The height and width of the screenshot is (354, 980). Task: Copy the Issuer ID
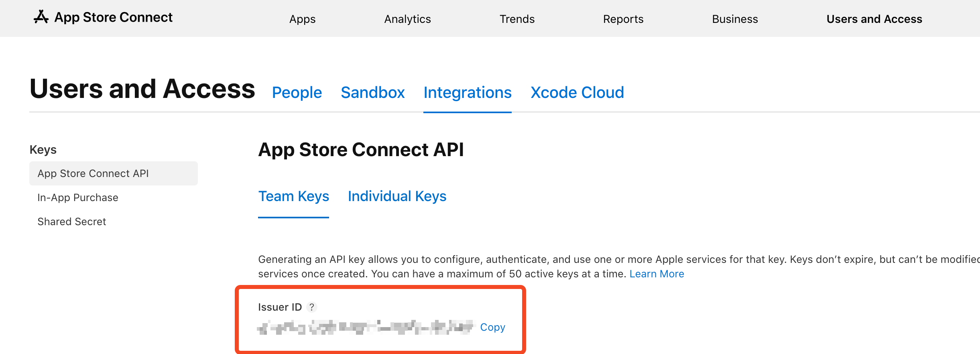pyautogui.click(x=492, y=327)
